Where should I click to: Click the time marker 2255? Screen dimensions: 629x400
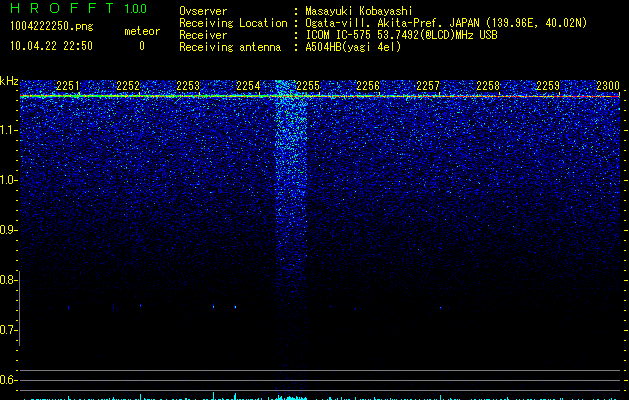tap(308, 86)
